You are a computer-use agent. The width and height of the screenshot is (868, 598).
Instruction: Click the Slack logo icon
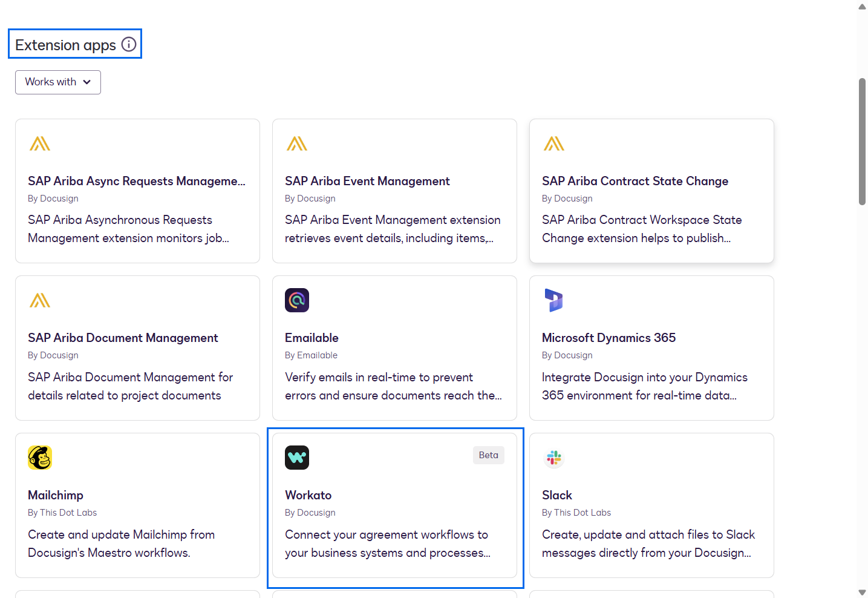554,458
